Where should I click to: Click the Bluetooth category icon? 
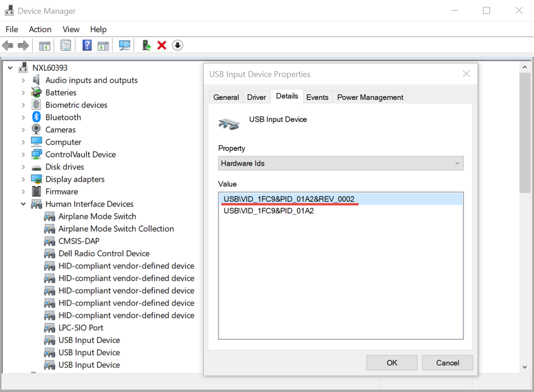click(x=36, y=117)
